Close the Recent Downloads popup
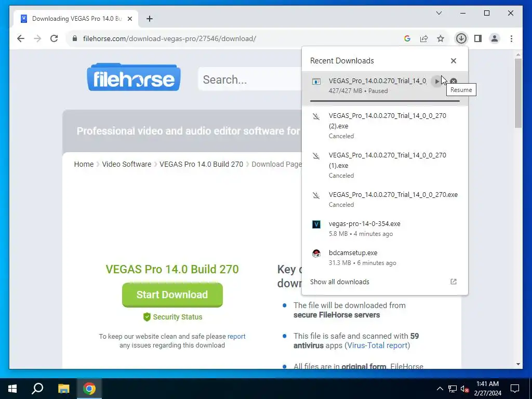Viewport: 532px width, 399px height. 454,61
